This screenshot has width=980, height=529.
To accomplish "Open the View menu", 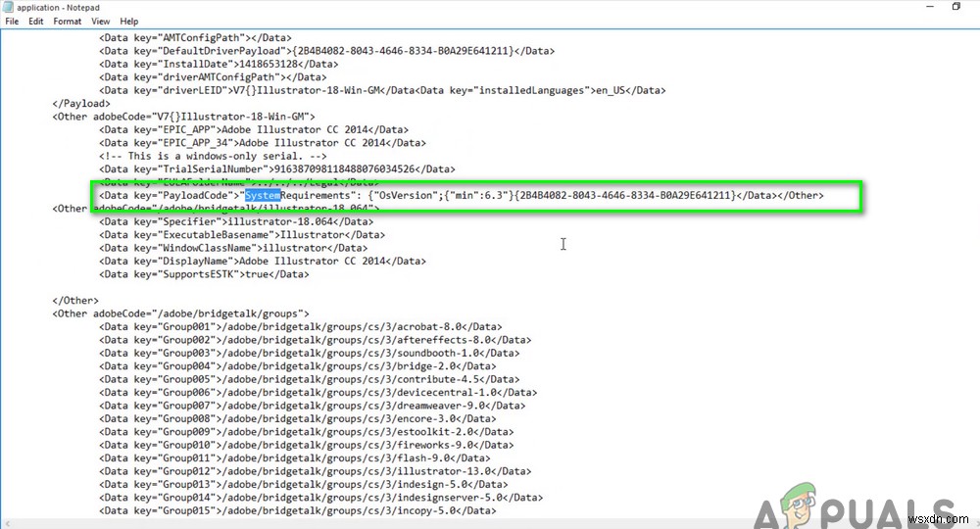I will pyautogui.click(x=101, y=22).
